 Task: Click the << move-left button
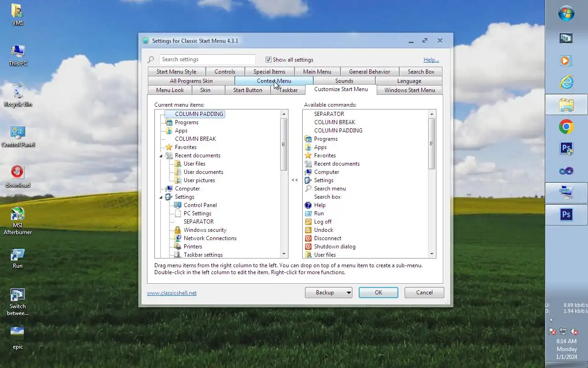pos(295,180)
